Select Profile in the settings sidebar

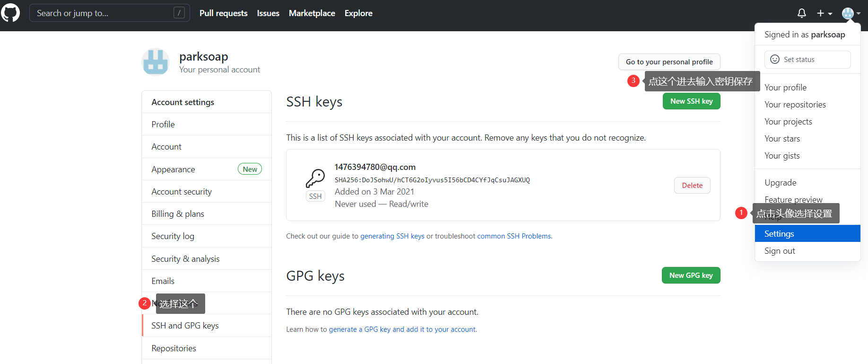(x=207, y=124)
